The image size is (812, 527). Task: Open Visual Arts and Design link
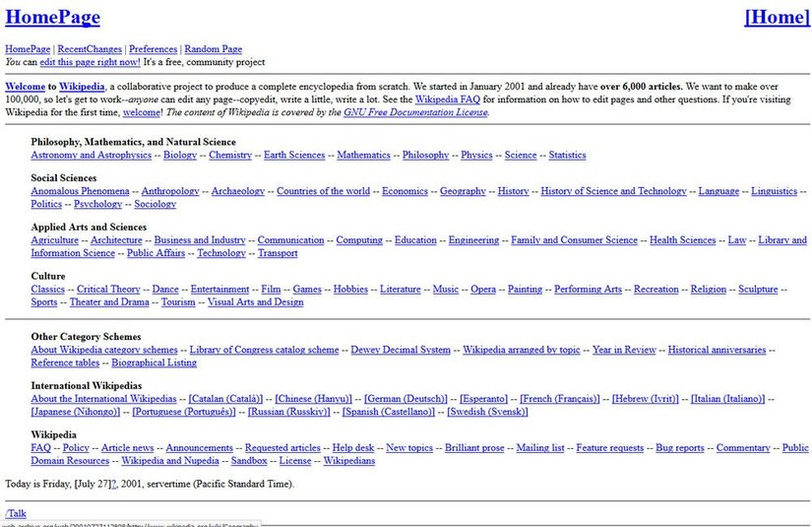point(255,302)
